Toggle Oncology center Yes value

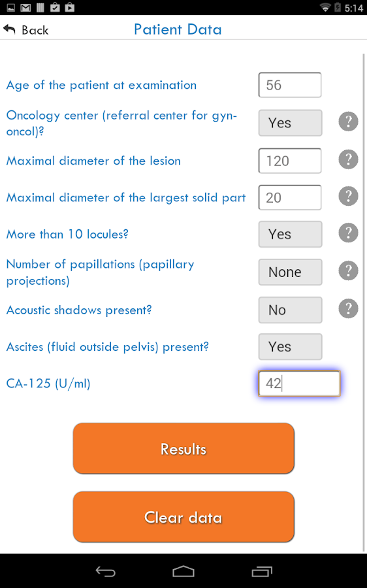pyautogui.click(x=290, y=123)
